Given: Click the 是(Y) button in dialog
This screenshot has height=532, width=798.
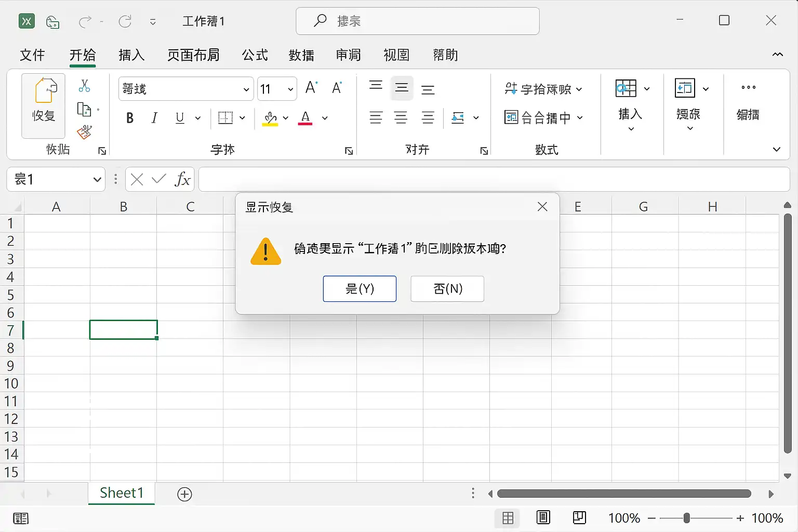Looking at the screenshot, I should [x=360, y=289].
